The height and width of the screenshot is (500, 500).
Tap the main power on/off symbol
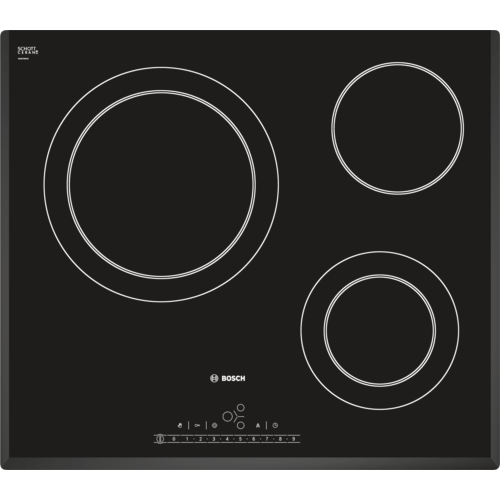click(160, 439)
